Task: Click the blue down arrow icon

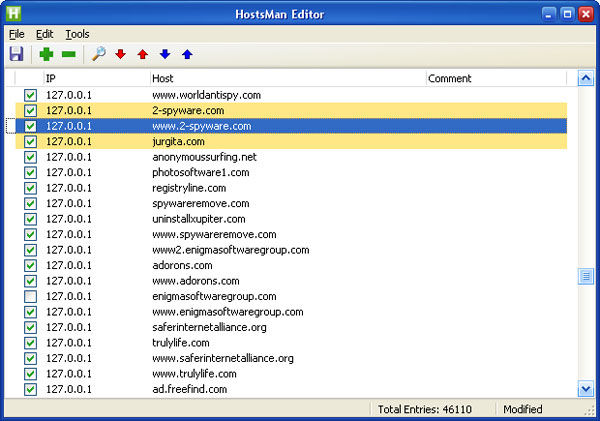Action: pos(165,54)
